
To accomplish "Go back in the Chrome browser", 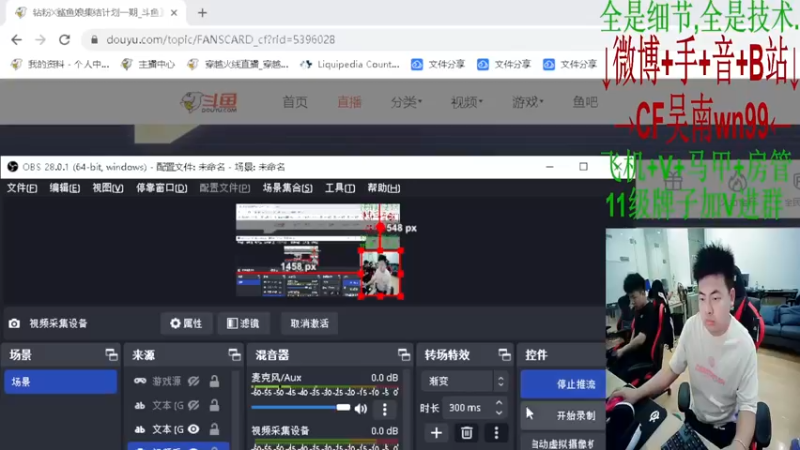I will click(x=16, y=40).
